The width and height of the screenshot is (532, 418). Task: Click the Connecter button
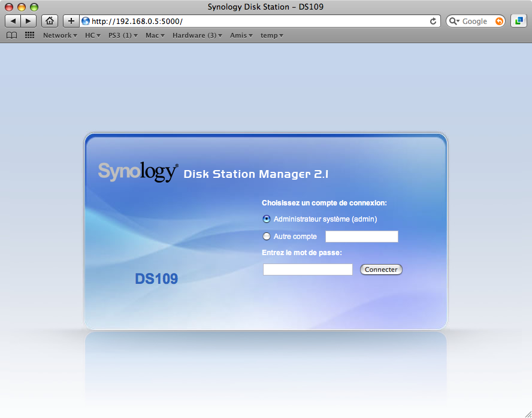(x=381, y=269)
